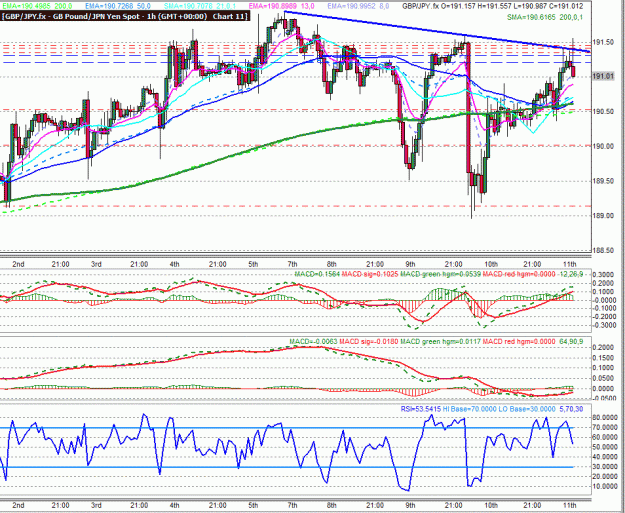This screenshot has width=625, height=513.
Task: Click the 40.0000 RSI scale label
Action: 603,457
